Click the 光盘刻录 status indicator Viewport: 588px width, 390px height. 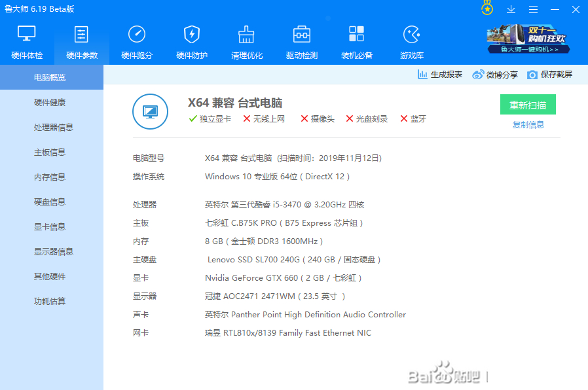(367, 118)
